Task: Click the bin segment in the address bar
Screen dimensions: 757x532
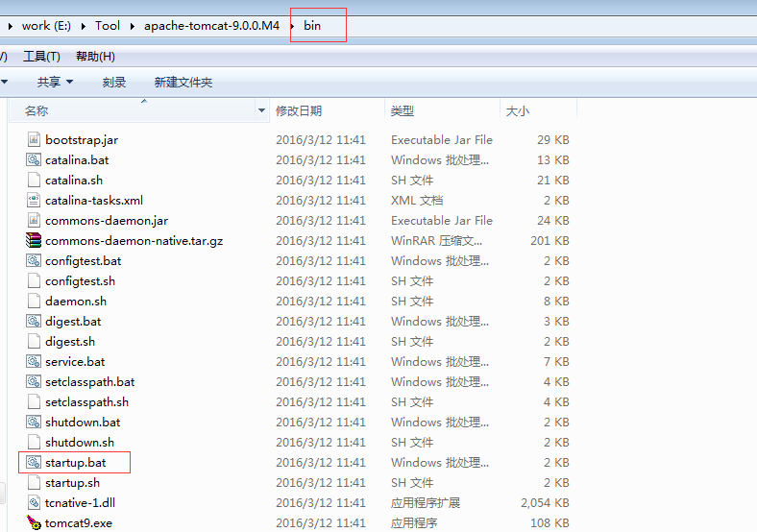Action: click(312, 26)
